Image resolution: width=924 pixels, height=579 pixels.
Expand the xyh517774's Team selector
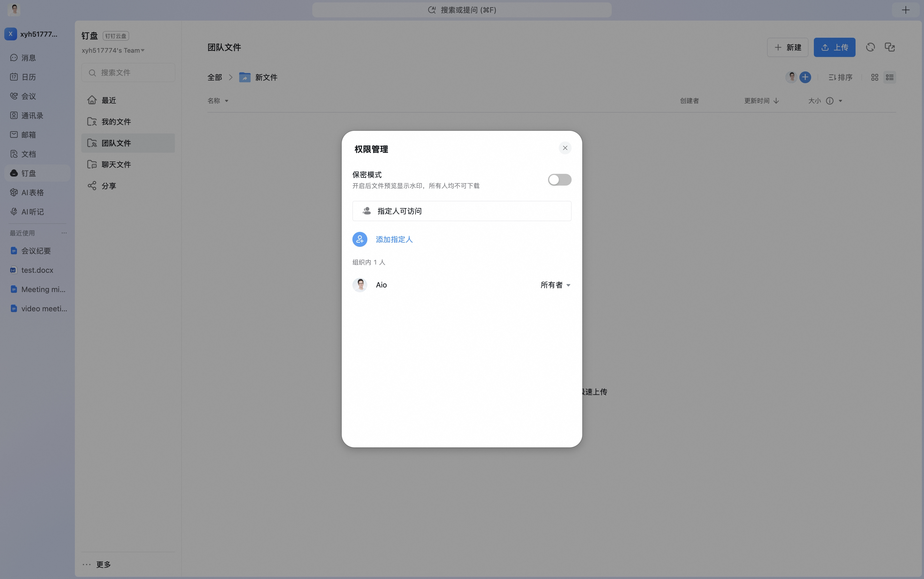[113, 51]
